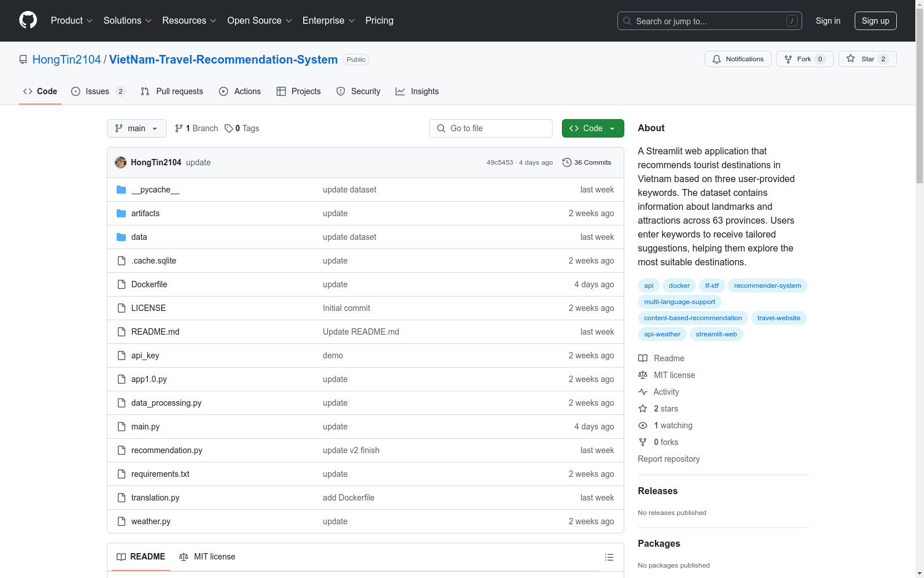924x578 pixels.
Task: Open the GitHub homepage logo
Action: [28, 20]
